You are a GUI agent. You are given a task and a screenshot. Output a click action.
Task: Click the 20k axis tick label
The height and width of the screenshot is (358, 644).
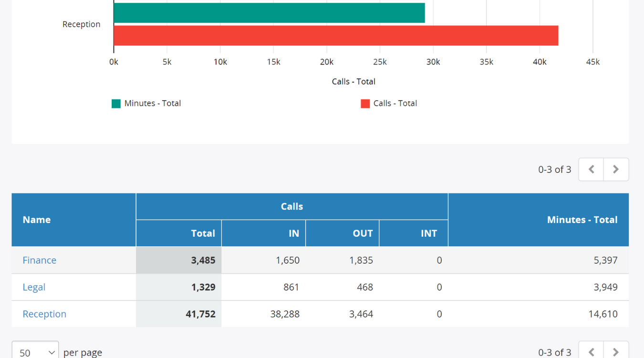pyautogui.click(x=327, y=62)
